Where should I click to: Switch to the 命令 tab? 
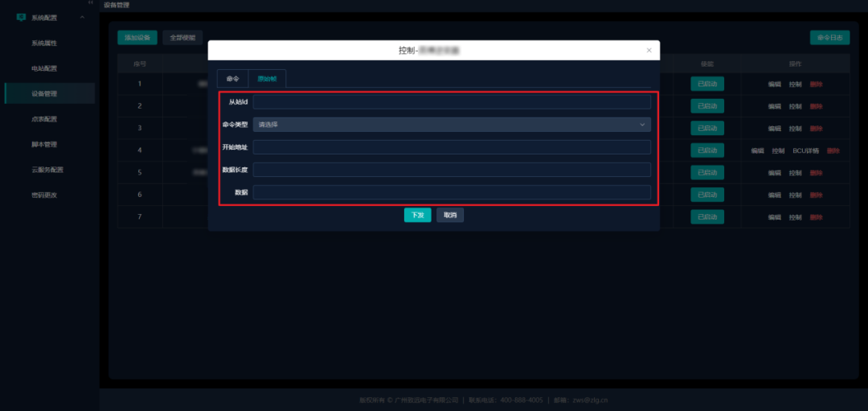click(x=232, y=79)
